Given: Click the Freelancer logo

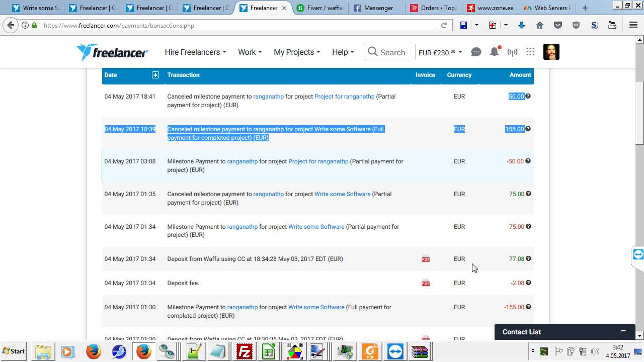Looking at the screenshot, I should [x=112, y=52].
